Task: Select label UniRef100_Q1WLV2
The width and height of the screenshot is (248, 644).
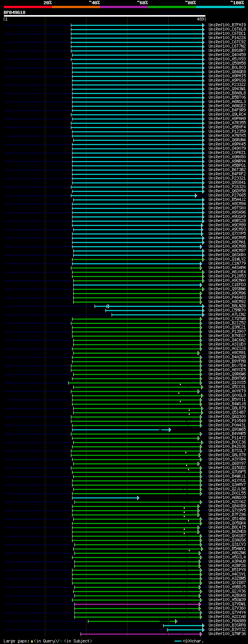Action: [x=227, y=259]
